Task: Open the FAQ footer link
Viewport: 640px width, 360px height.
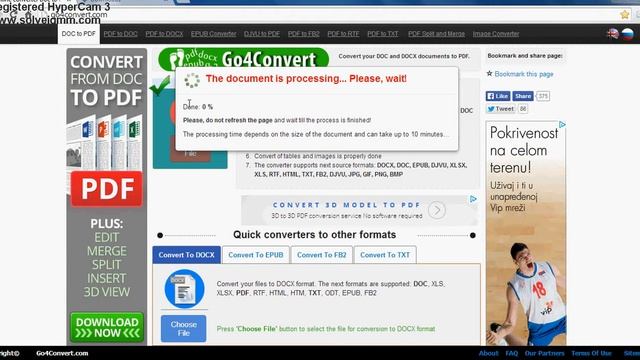Action: [511, 353]
